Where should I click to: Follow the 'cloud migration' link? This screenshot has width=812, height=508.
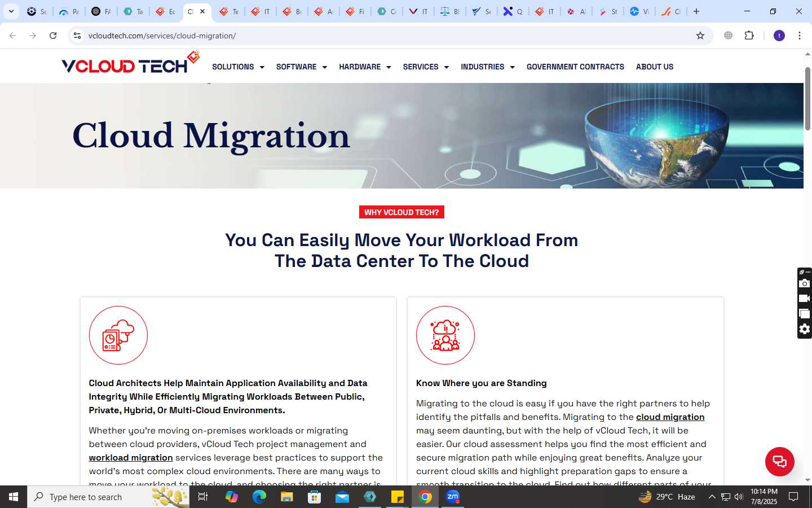tap(670, 417)
